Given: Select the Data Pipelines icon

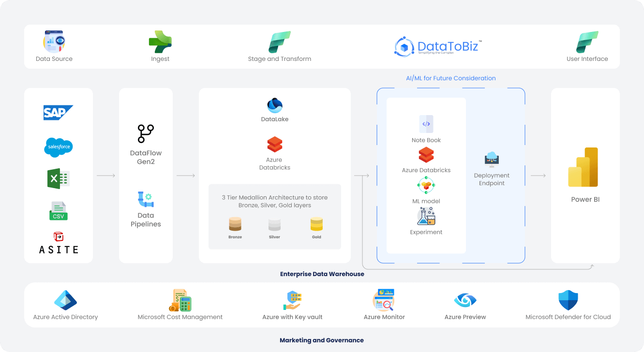Looking at the screenshot, I should pyautogui.click(x=146, y=199).
